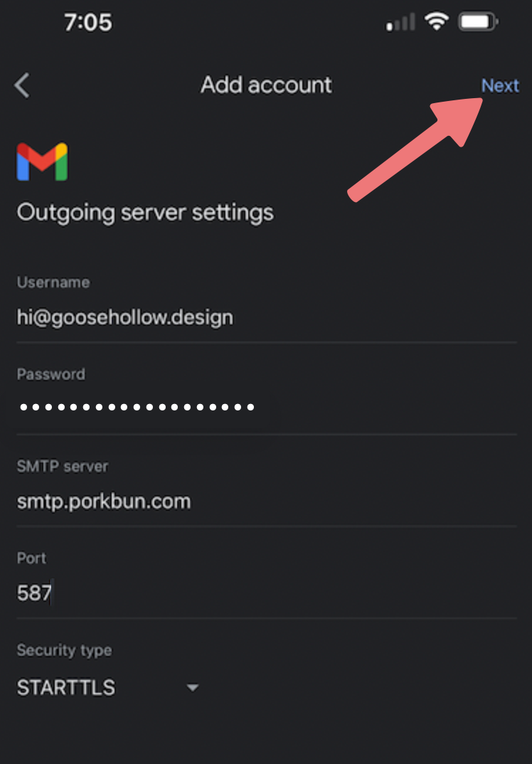Go back using the left chevron

point(22,86)
